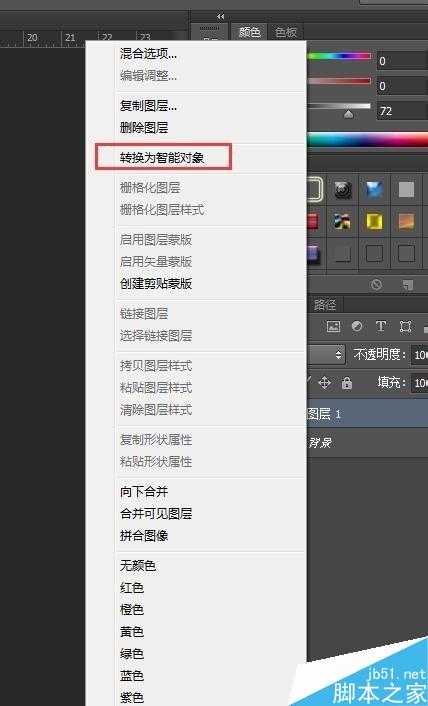Filter layers by pixel layer icon

click(x=333, y=326)
